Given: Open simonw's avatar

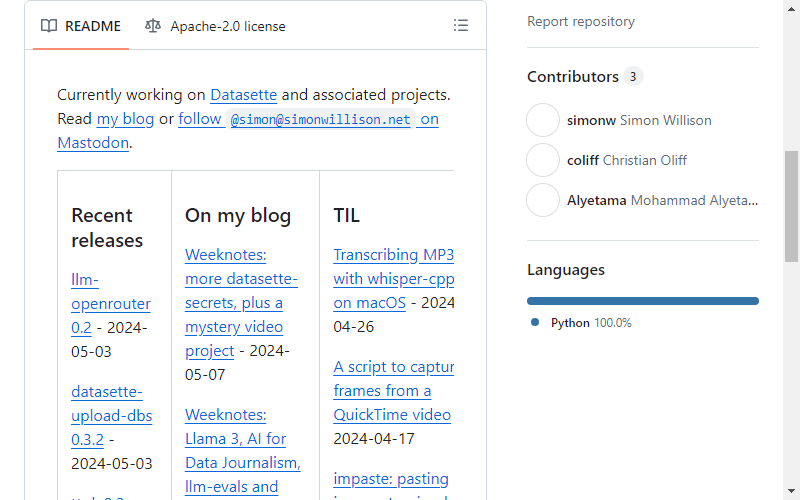Looking at the screenshot, I should coord(543,120).
